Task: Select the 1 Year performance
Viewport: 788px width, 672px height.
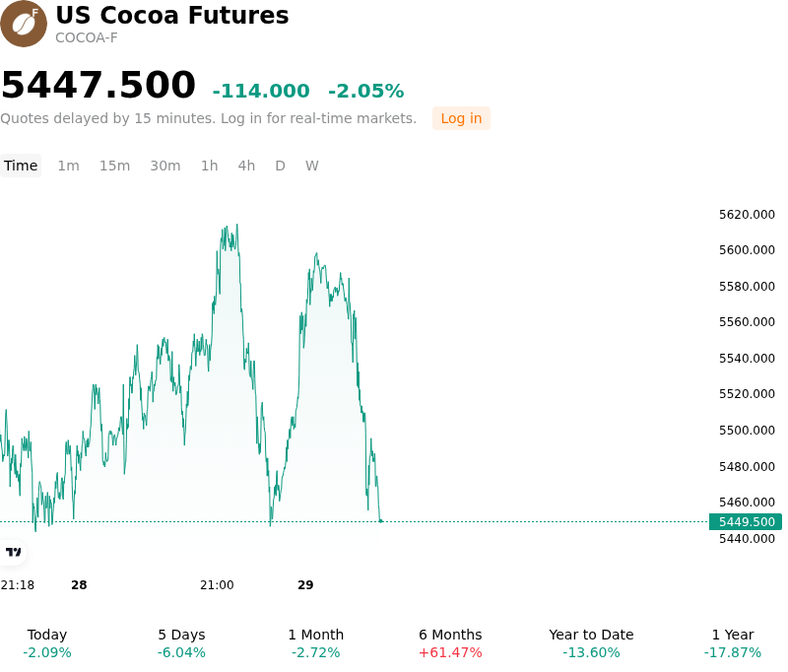Action: coord(733,643)
